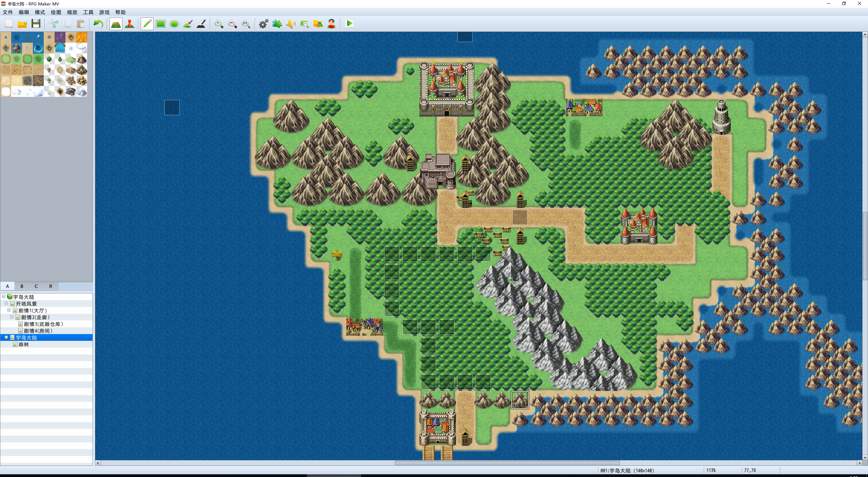This screenshot has width=868, height=477.
Task: Open the Character Generator icon
Action: 332,24
